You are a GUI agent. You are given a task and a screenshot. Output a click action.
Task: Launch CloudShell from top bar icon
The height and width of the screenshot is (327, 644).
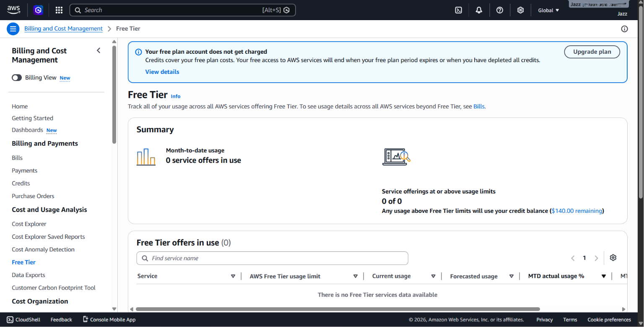point(459,10)
